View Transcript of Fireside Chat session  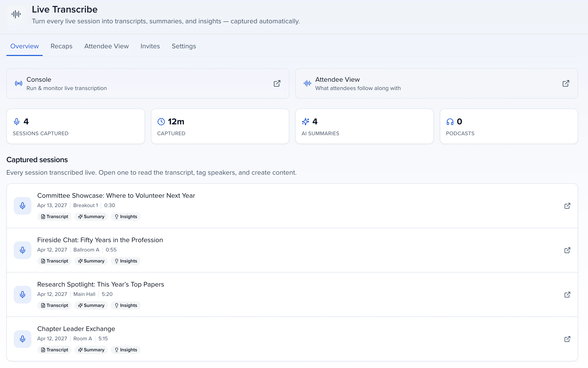click(54, 261)
